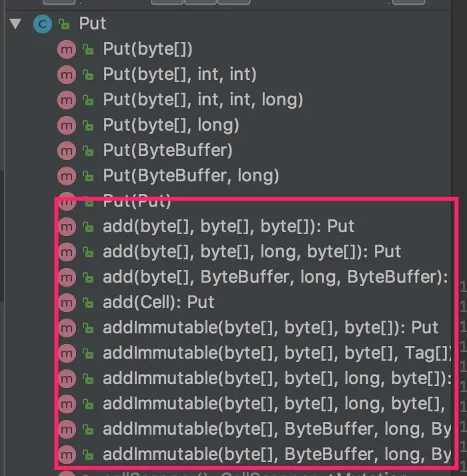The image size is (467, 476).
Task: Select add(byte[], ByteBuffer, long, ByteBuffer) method
Action: pos(276,277)
